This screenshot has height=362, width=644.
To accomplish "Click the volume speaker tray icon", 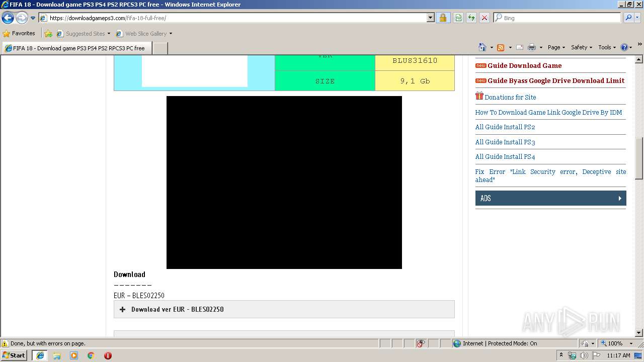I will [584, 355].
